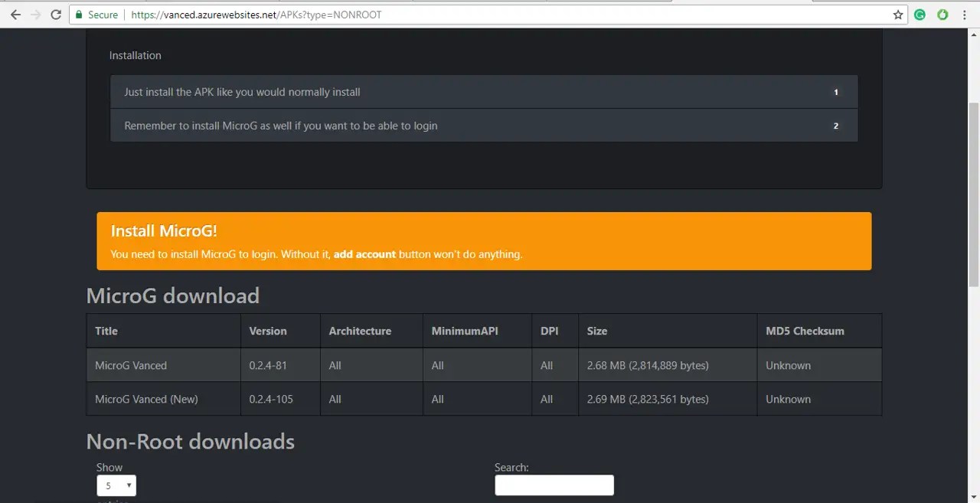Expand the 'Remember to install MicroG' step
980x503 pixels.
pyautogui.click(x=484, y=126)
